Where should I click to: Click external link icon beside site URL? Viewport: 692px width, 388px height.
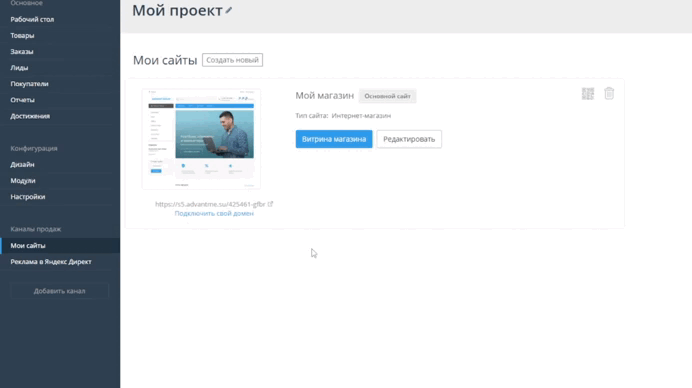[271, 204]
